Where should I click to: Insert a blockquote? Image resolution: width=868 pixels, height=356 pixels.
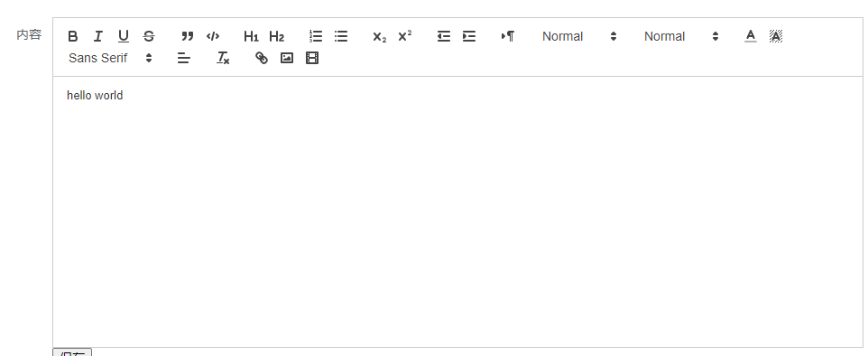188,37
